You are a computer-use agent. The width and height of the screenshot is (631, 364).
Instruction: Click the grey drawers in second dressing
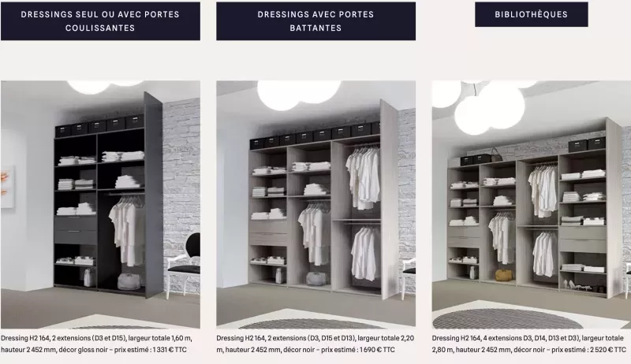pos(268,233)
